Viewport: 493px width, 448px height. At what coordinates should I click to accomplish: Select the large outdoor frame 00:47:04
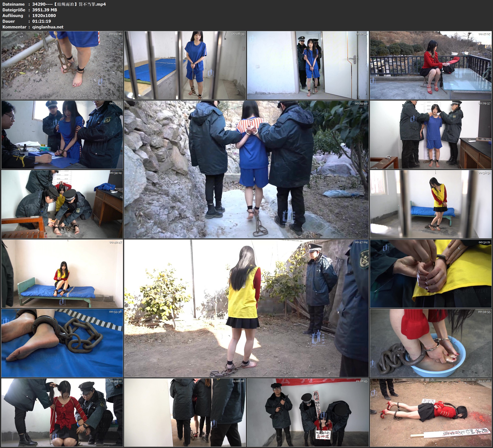coord(246,308)
